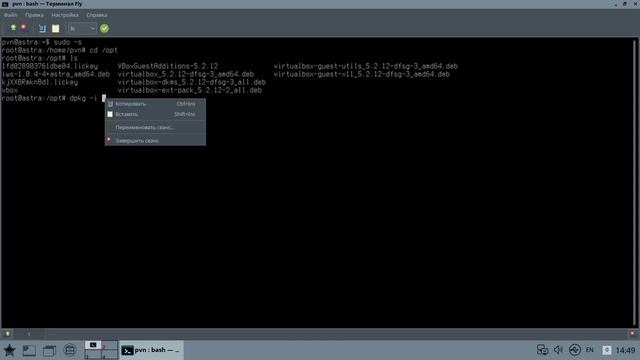640x360 pixels.
Task: Click the Paste toolbar icon
Action: (x=56, y=28)
